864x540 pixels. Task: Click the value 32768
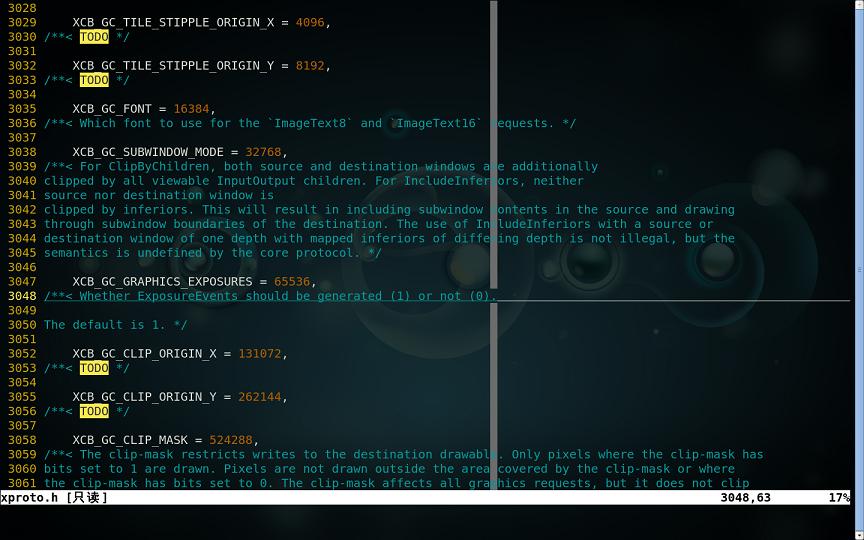(263, 152)
